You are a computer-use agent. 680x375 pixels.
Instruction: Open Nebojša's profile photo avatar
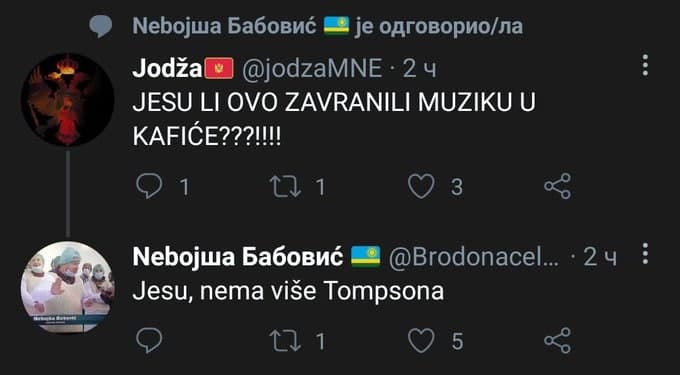click(x=68, y=287)
